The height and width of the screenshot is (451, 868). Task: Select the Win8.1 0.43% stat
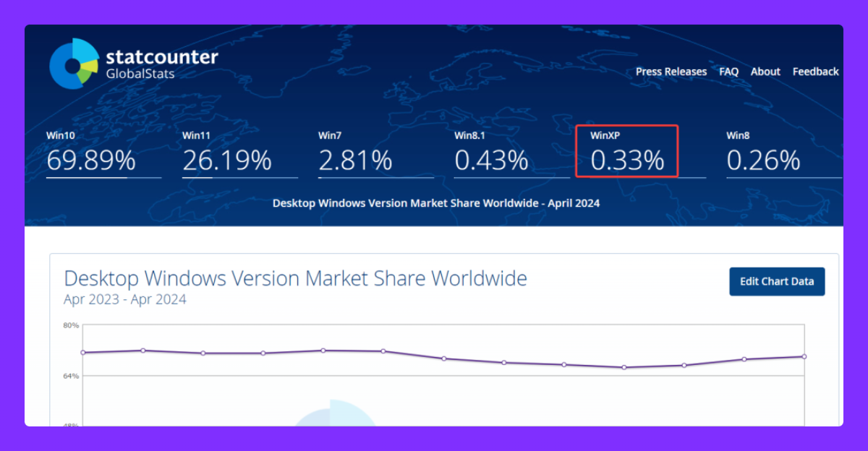pyautogui.click(x=511, y=153)
